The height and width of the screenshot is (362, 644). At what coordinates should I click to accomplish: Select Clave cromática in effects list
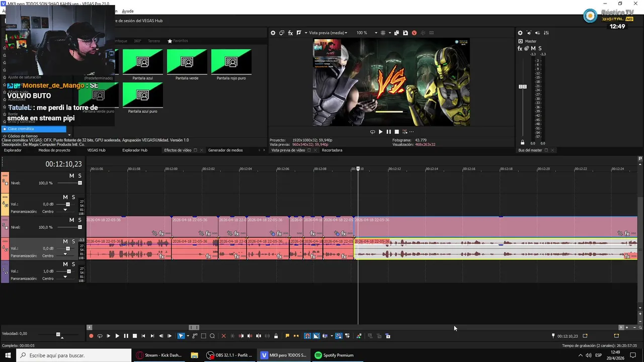pyautogui.click(x=33, y=129)
